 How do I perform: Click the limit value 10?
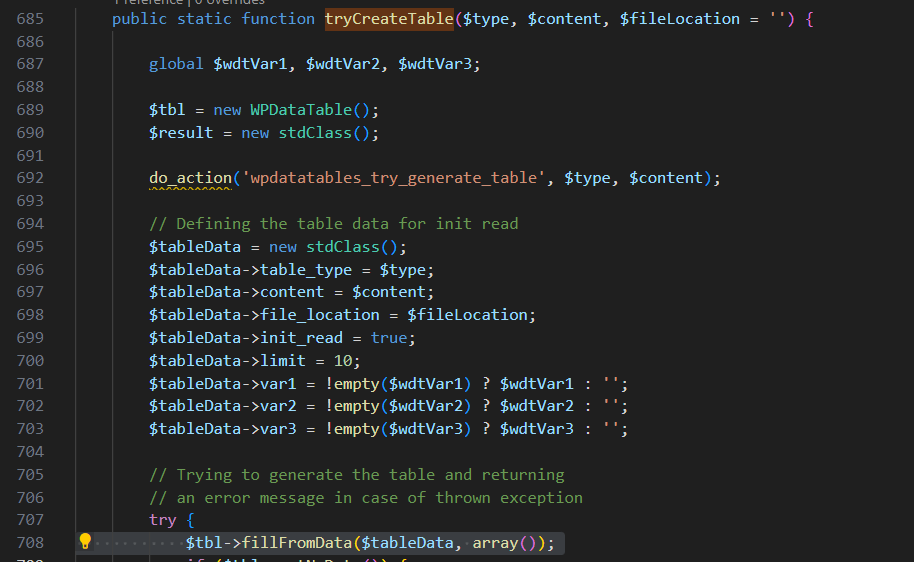click(x=342, y=361)
